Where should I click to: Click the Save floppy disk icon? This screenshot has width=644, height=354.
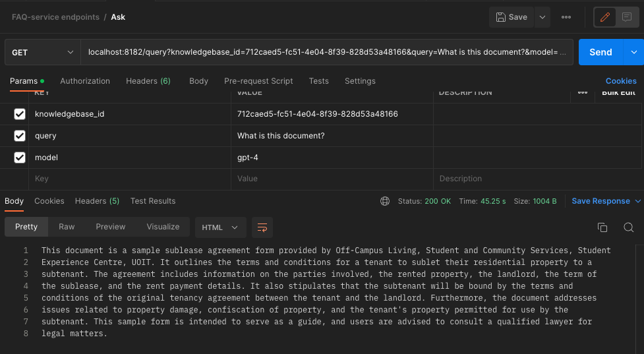click(501, 17)
